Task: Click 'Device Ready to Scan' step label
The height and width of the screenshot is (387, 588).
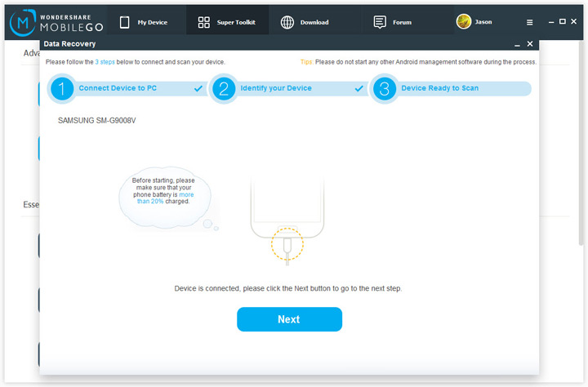Action: point(440,88)
